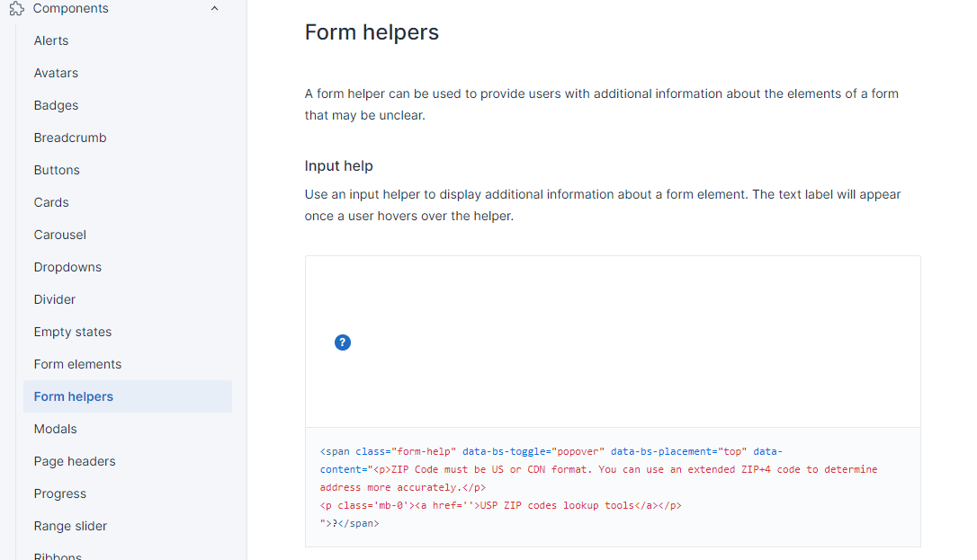The height and width of the screenshot is (560, 977).
Task: Click the Components puzzle piece icon
Action: pyautogui.click(x=17, y=9)
